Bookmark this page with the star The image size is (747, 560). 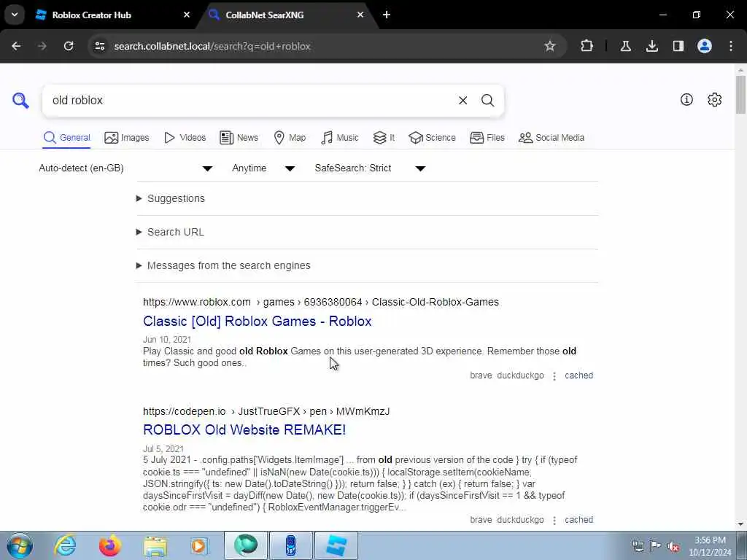pos(550,46)
